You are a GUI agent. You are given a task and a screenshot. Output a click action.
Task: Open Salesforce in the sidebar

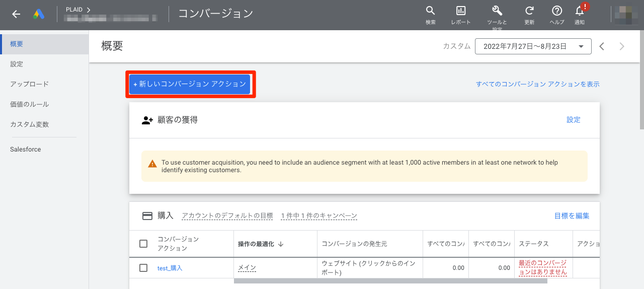44,150
